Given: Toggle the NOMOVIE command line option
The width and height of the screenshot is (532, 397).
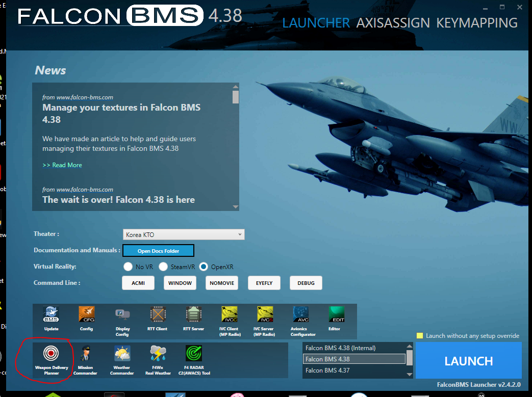Looking at the screenshot, I should click(222, 283).
